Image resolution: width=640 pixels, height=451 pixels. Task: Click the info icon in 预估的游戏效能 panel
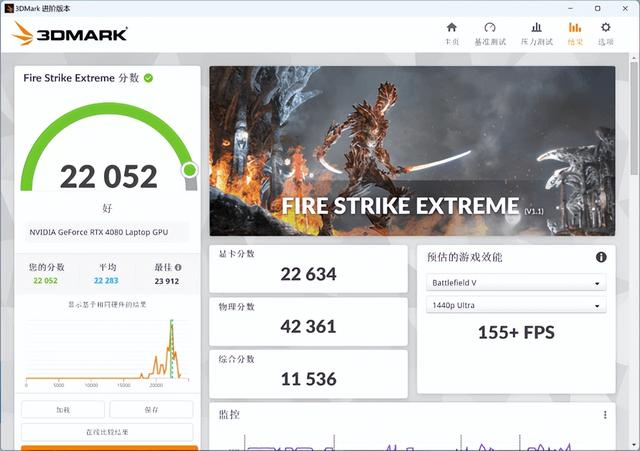pos(601,257)
